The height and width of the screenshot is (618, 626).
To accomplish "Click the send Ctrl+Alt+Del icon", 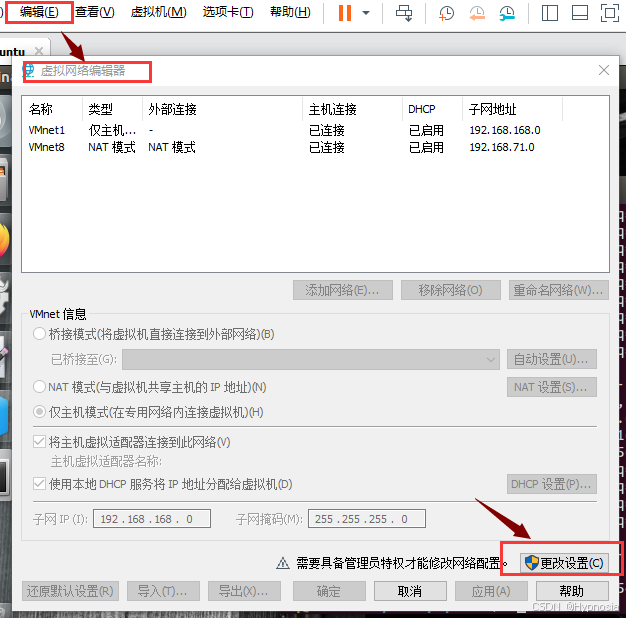I will click(x=404, y=13).
